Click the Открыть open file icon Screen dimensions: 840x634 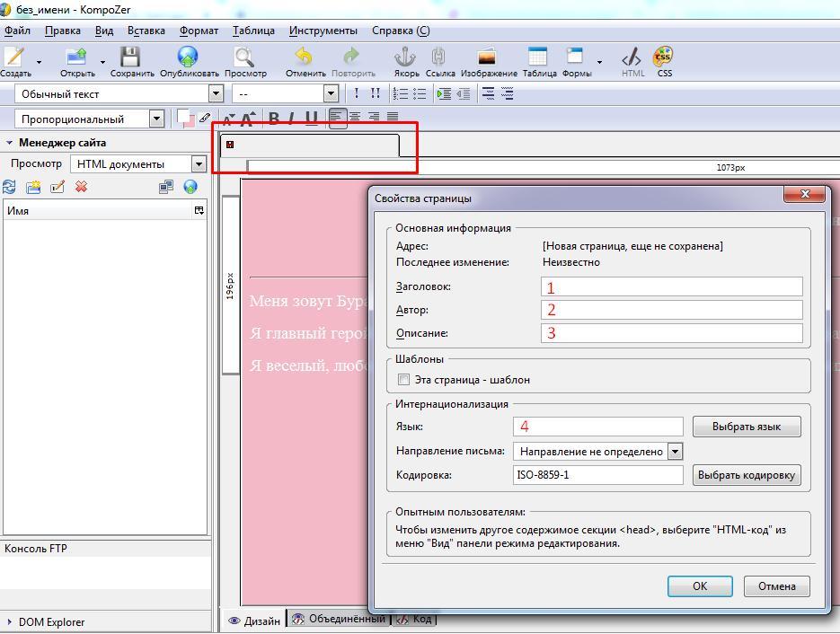point(76,57)
